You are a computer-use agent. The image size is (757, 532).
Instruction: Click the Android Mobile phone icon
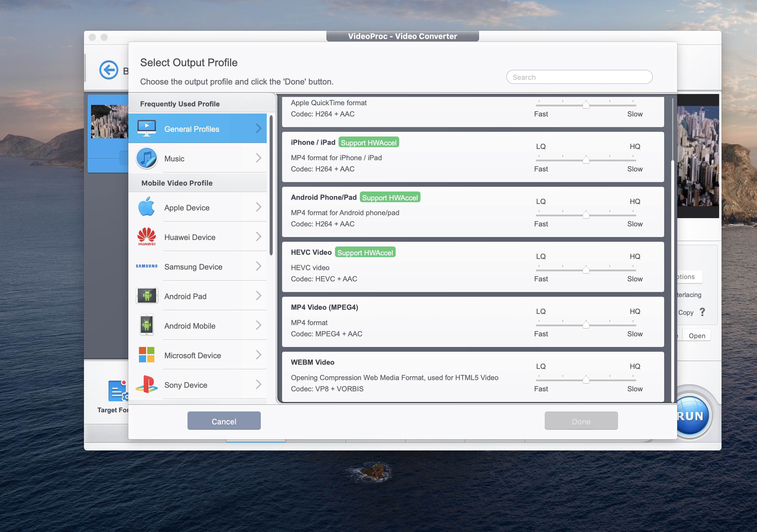point(147,325)
